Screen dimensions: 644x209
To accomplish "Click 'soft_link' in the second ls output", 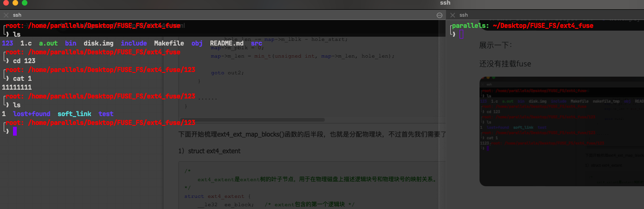I will 74,114.
